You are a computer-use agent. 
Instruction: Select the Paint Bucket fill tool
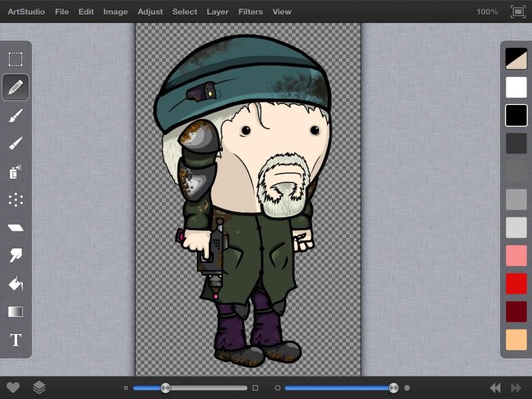[16, 284]
